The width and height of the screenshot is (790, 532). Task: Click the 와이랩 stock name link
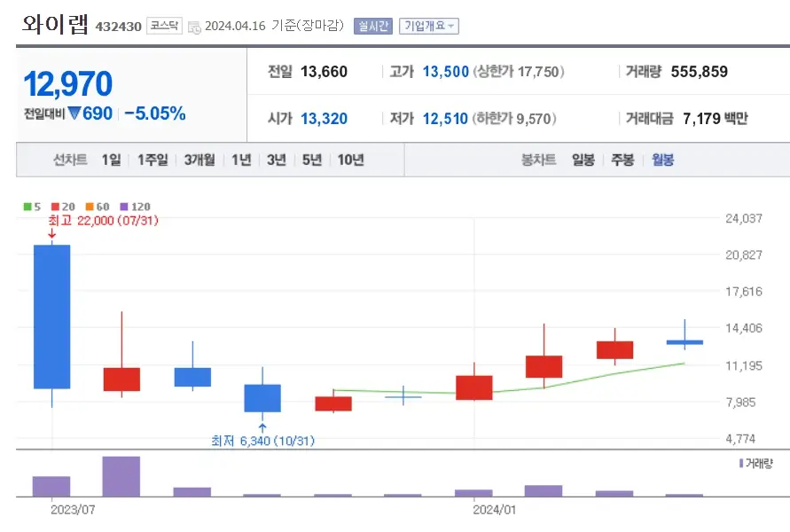coord(53,25)
